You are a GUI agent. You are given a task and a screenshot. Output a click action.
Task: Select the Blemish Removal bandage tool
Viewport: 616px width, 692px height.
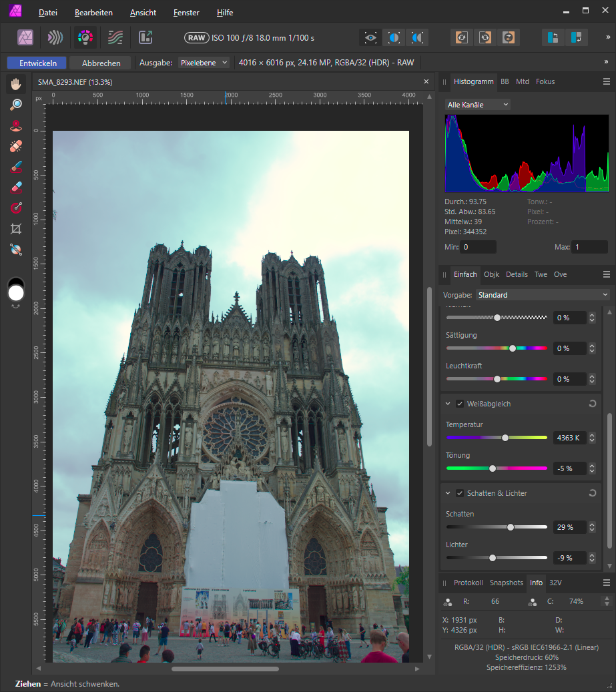click(16, 146)
